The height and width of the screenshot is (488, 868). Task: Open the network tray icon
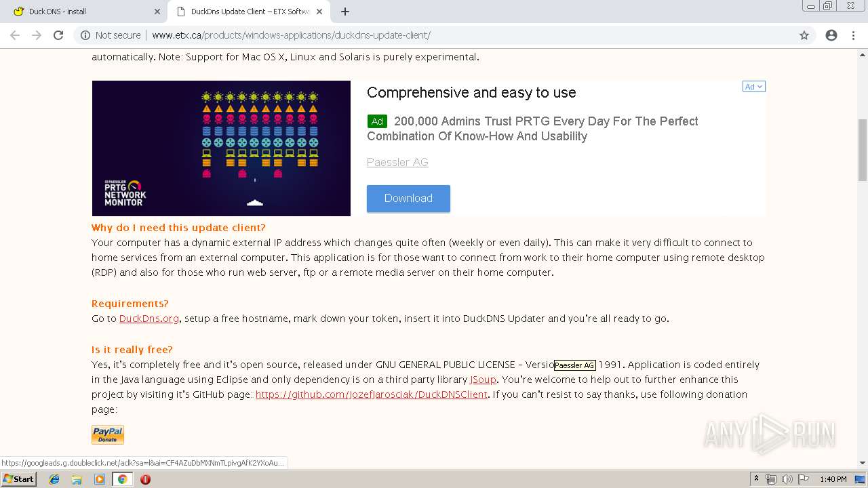click(771, 479)
